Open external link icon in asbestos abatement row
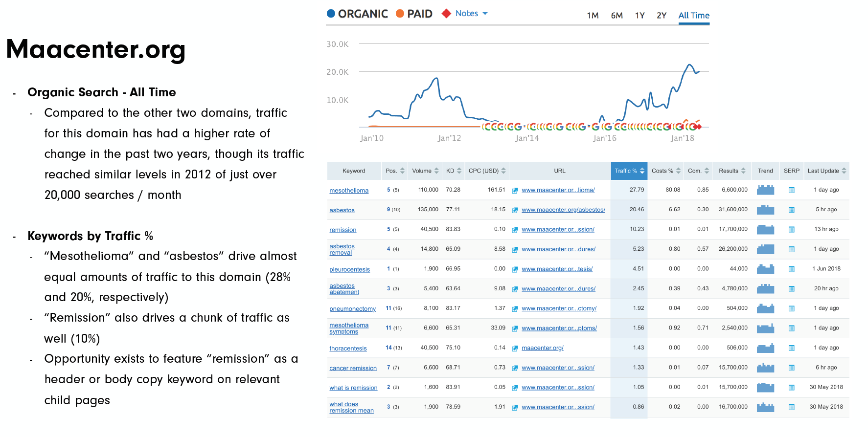 coord(515,289)
